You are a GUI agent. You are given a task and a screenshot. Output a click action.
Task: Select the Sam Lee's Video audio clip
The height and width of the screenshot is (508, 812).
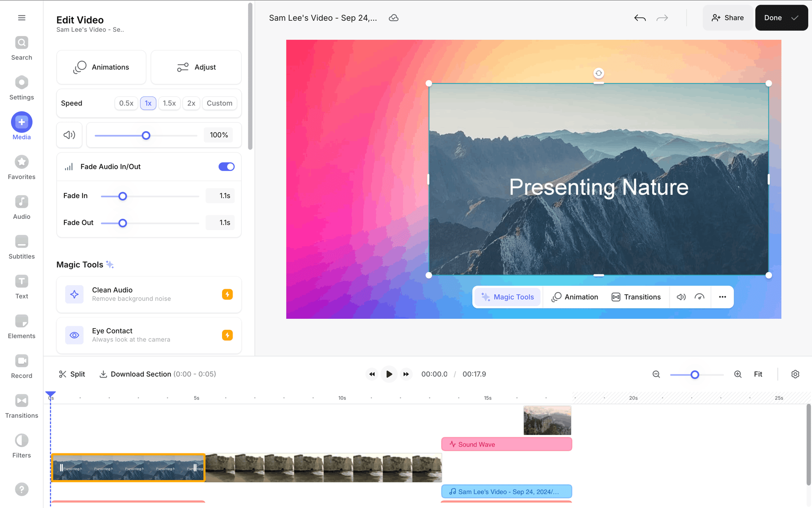(x=507, y=492)
